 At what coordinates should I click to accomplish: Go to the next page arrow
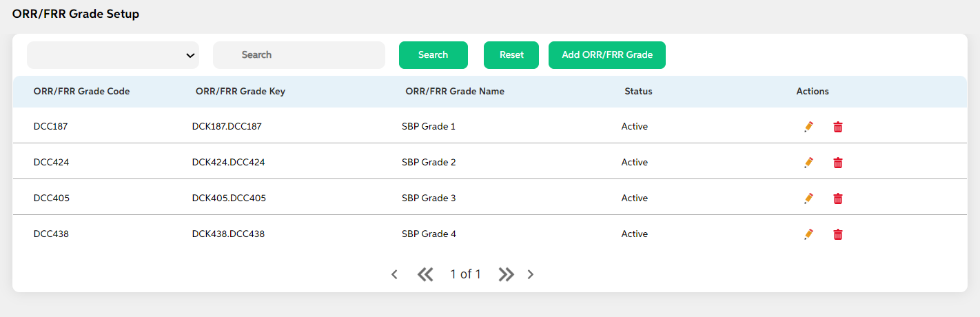pos(531,274)
